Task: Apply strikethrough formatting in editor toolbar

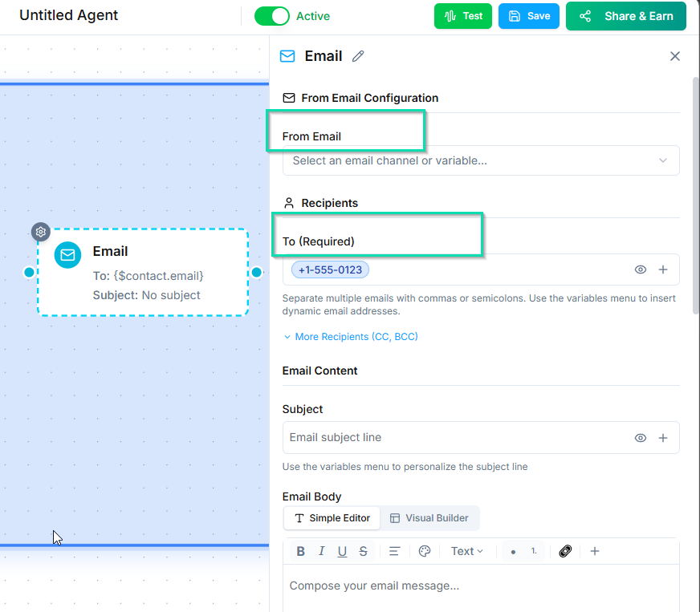Action: [x=364, y=551]
